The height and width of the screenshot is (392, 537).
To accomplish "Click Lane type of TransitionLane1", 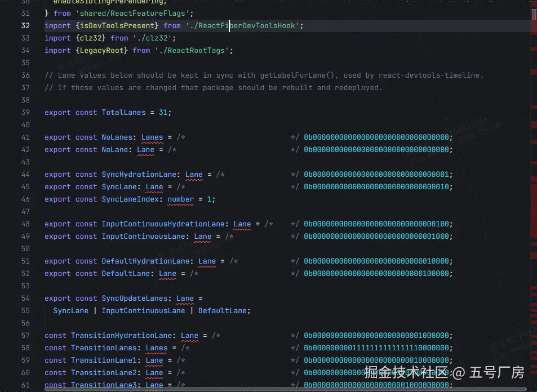I will pos(154,360).
